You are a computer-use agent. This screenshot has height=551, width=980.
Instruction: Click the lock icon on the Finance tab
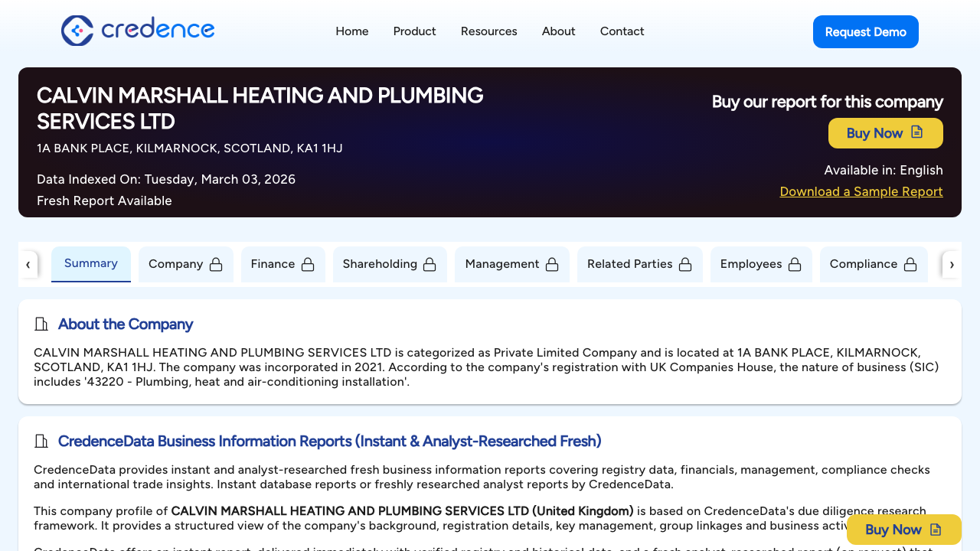pyautogui.click(x=307, y=263)
